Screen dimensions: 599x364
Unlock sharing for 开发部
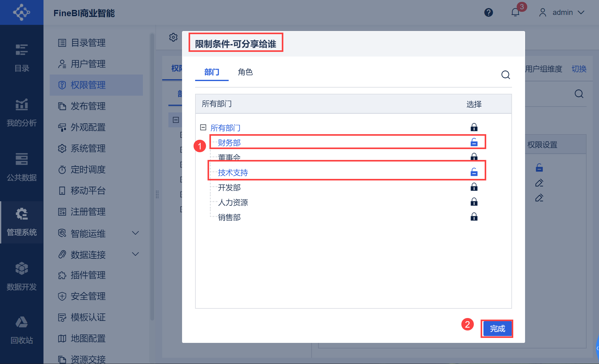[474, 187]
